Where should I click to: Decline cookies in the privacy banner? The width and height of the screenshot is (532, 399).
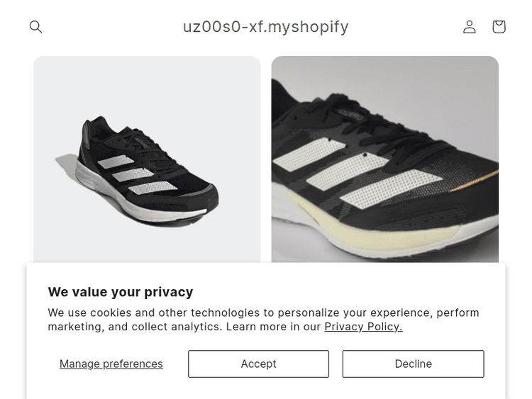click(x=413, y=364)
